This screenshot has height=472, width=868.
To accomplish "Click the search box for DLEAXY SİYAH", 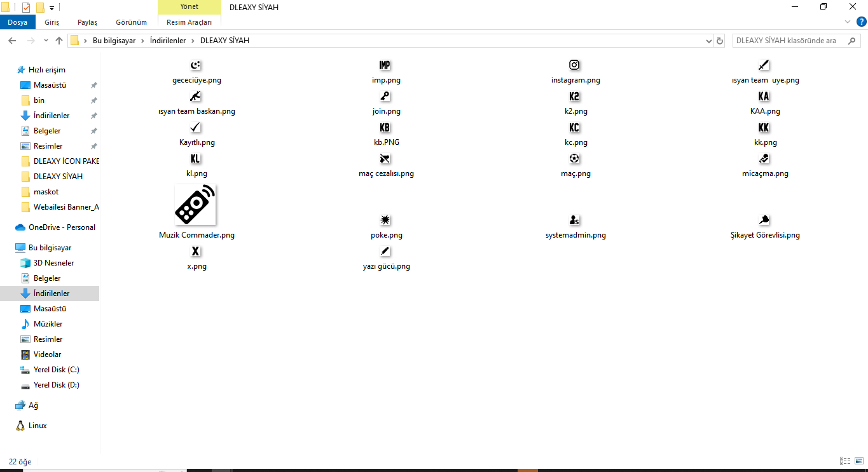I will click(796, 41).
